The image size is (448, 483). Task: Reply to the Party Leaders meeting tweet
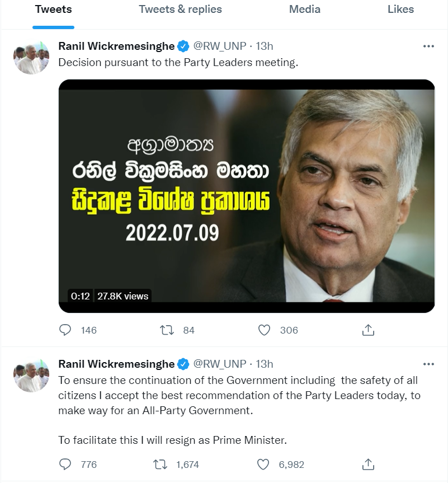pyautogui.click(x=65, y=330)
